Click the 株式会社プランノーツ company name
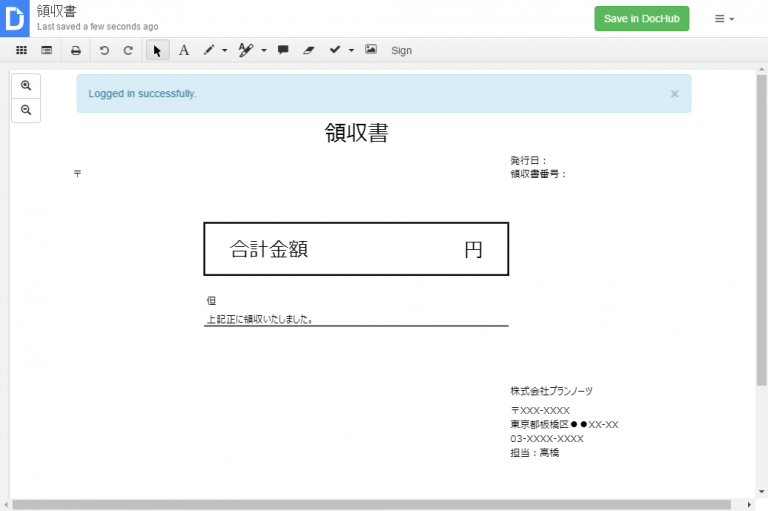This screenshot has width=768, height=511. [x=552, y=391]
